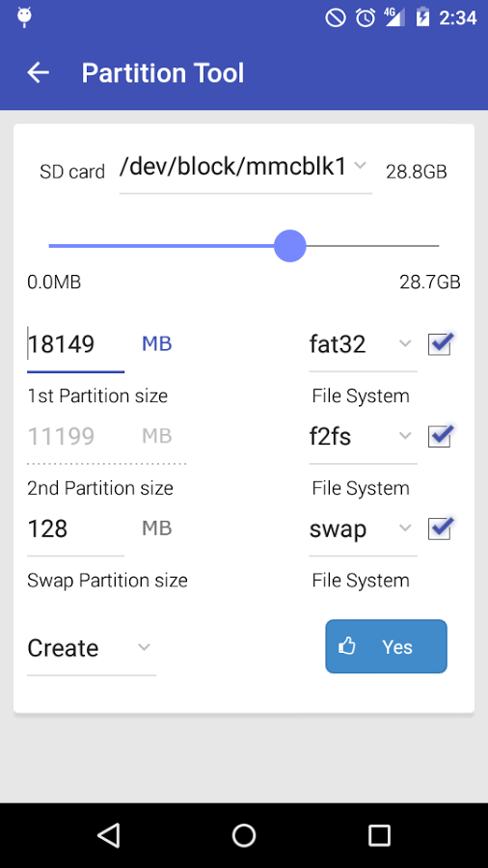Uncheck the swap partition checkbox
Screen dimensions: 488x868
(441, 529)
